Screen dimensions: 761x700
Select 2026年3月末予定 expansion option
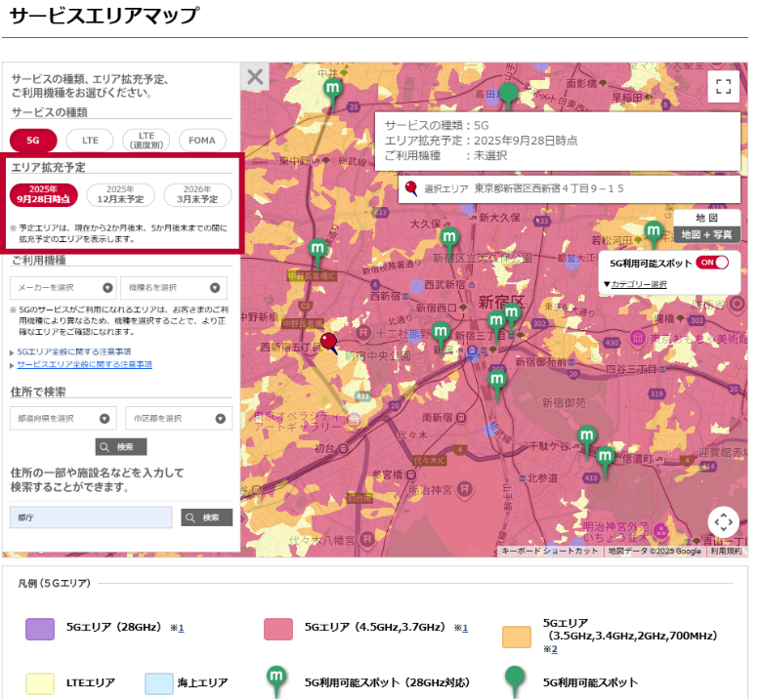point(197,194)
